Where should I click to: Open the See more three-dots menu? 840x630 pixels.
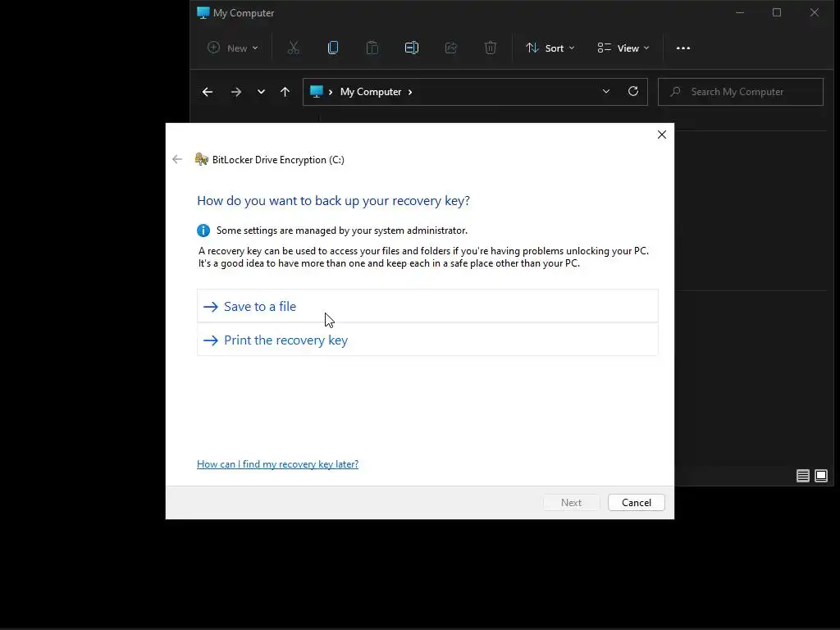[x=683, y=48]
